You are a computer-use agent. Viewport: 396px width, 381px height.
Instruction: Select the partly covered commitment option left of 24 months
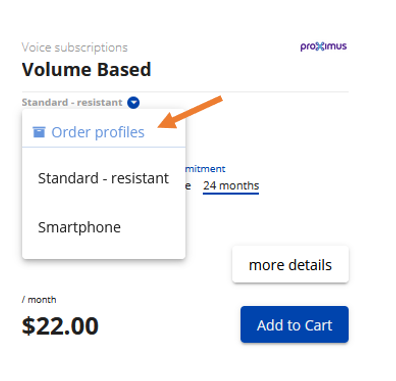coord(188,186)
